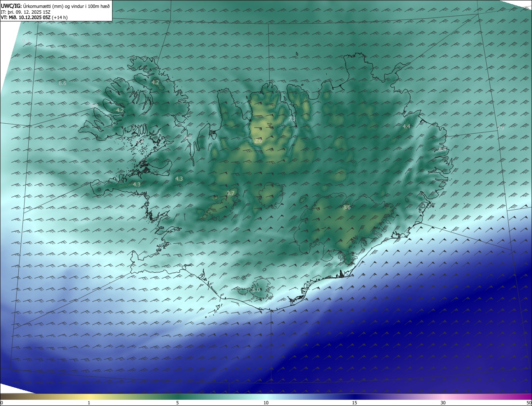
Task: Click the 1 tick on the color scale
Action: [89, 403]
